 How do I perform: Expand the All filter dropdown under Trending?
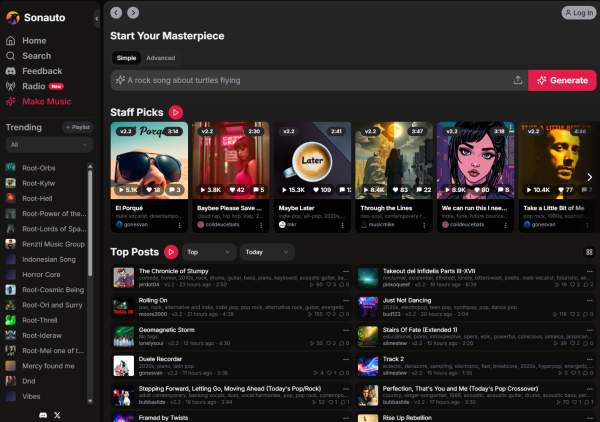48,145
